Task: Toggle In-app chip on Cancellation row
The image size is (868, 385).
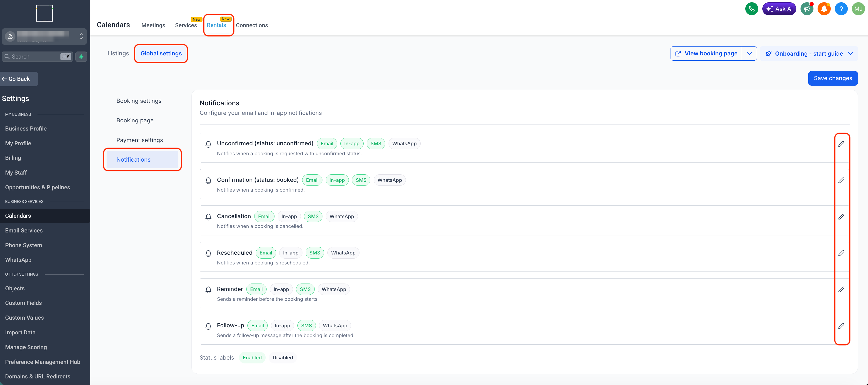Action: point(289,216)
